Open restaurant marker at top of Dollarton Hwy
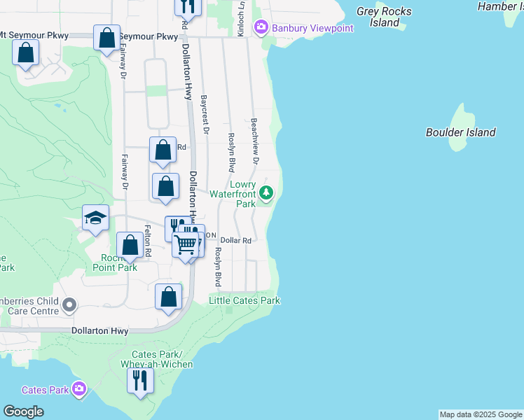Viewport: 524px width, 420px height. (x=187, y=6)
